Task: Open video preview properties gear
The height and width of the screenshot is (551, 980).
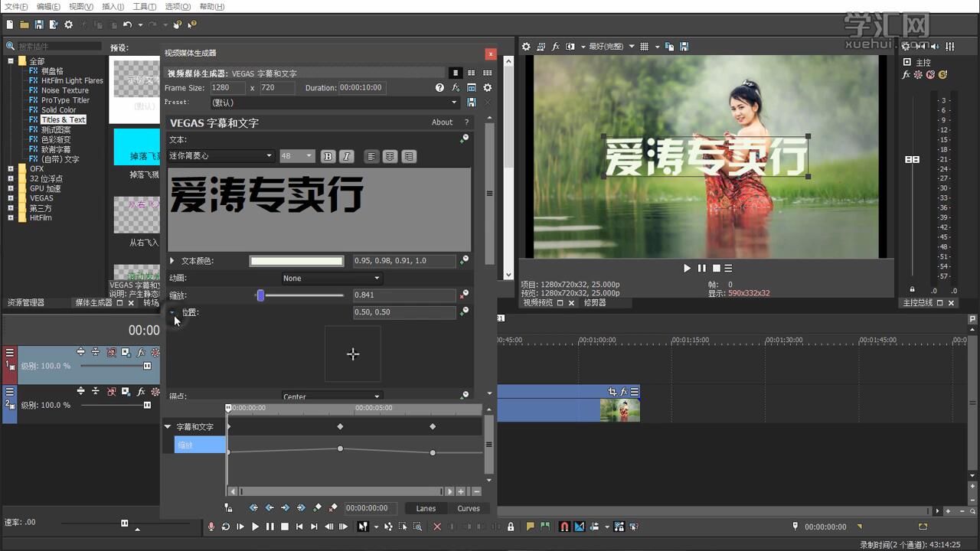Action: coord(526,47)
